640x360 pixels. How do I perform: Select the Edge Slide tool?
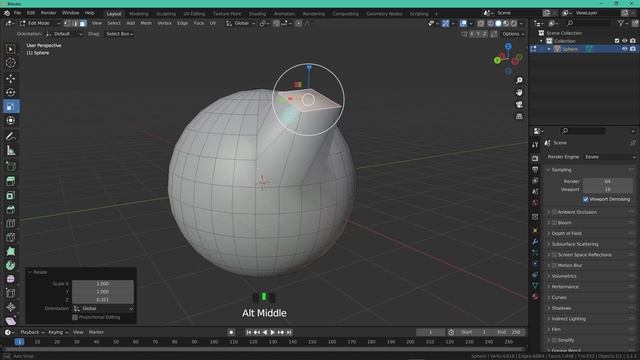[x=11, y=293]
